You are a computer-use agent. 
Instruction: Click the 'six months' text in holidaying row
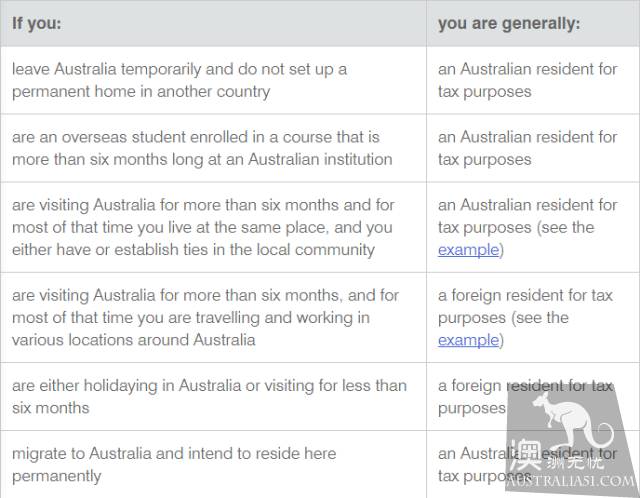(51, 408)
